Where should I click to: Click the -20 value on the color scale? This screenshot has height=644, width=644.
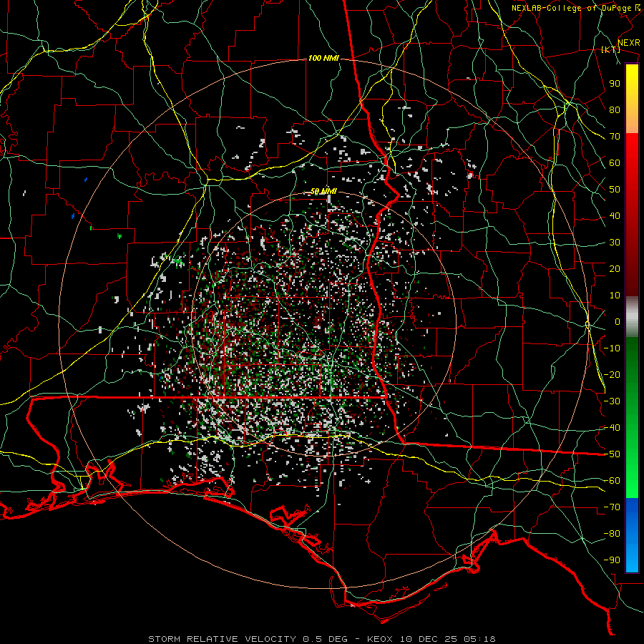click(x=612, y=375)
